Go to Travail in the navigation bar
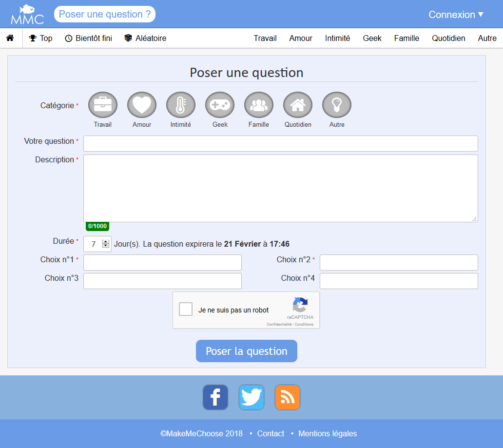The width and height of the screenshot is (503, 448). pyautogui.click(x=265, y=38)
